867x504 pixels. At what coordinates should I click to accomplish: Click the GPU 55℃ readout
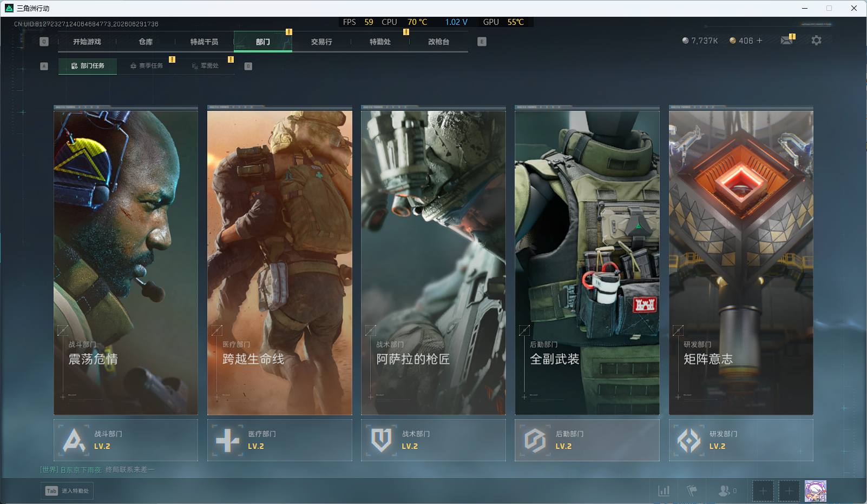(x=503, y=22)
